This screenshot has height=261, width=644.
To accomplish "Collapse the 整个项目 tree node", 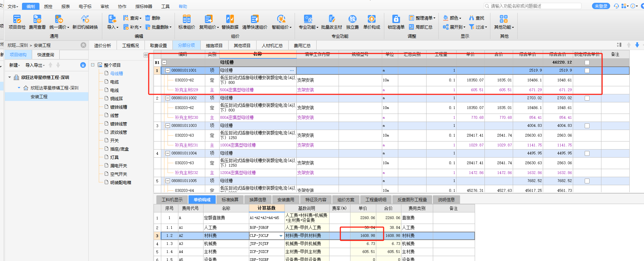I will tap(93, 65).
